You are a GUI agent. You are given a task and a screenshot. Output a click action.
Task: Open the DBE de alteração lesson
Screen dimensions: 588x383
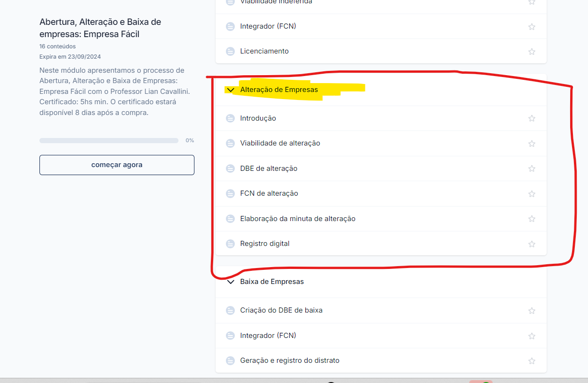[269, 169]
